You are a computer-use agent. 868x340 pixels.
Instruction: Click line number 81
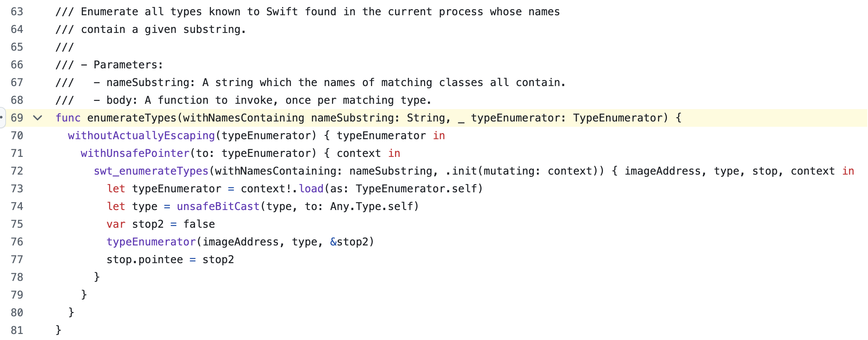pyautogui.click(x=17, y=330)
